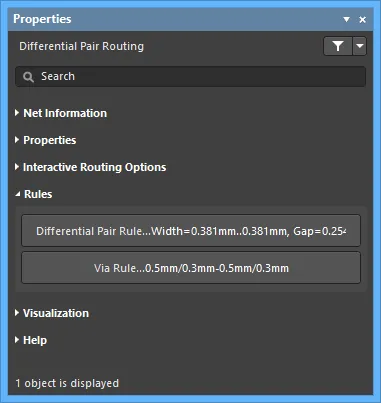This screenshot has width=381, height=403.
Task: Click the Interactive Routing Options heading
Action: (94, 167)
